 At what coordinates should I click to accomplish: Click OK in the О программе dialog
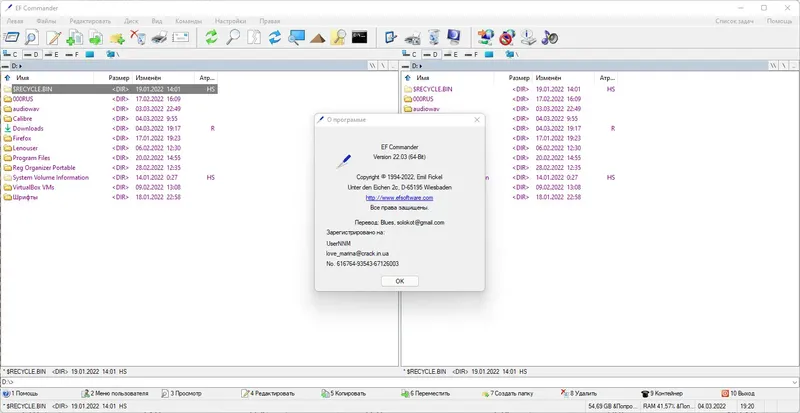(399, 281)
